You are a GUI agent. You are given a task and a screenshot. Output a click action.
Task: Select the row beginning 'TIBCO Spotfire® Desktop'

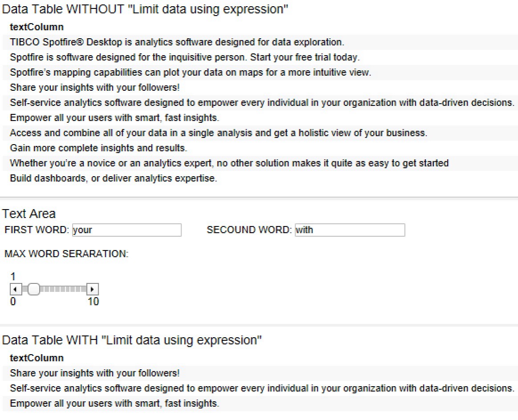click(260, 42)
